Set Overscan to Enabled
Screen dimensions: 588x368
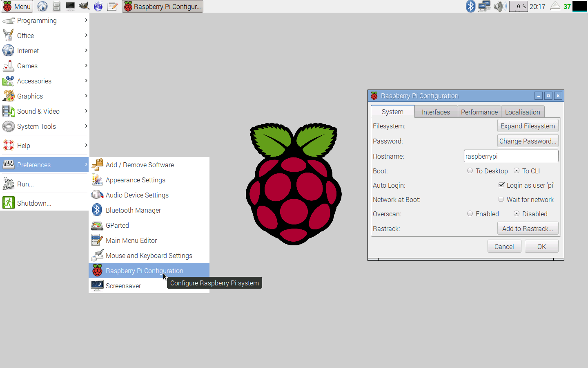point(470,213)
